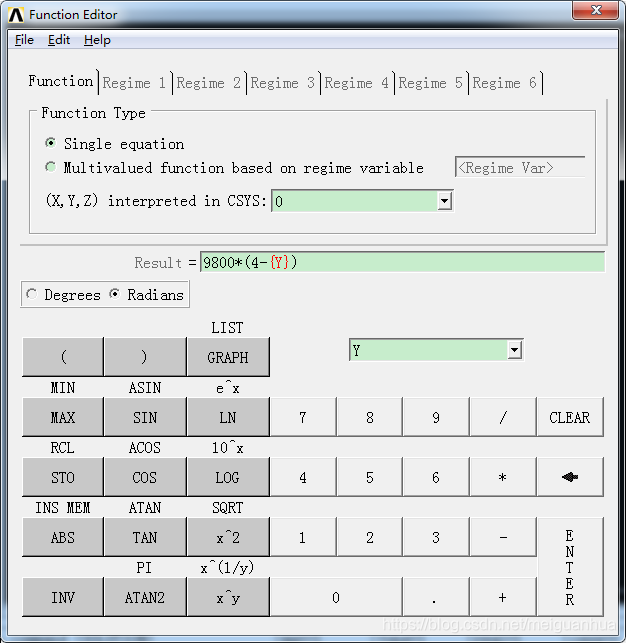Click the ABS function button

[x=63, y=537]
